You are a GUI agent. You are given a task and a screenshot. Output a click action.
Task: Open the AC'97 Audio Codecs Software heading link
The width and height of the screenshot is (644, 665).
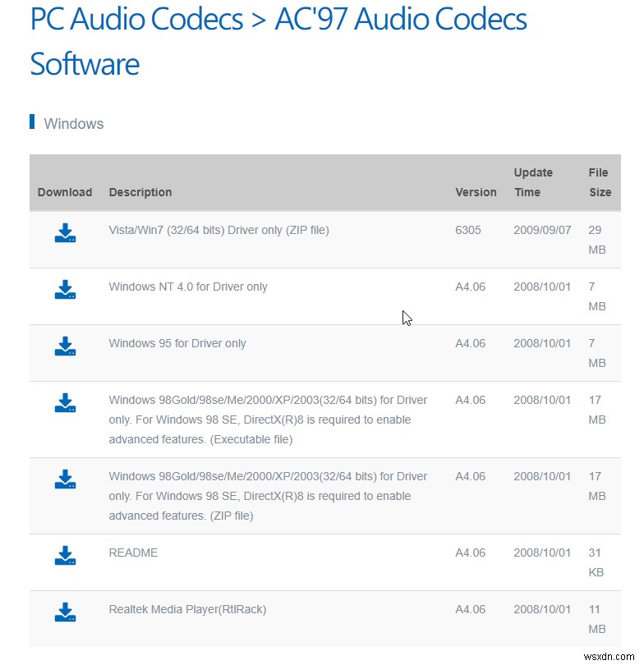tap(400, 19)
